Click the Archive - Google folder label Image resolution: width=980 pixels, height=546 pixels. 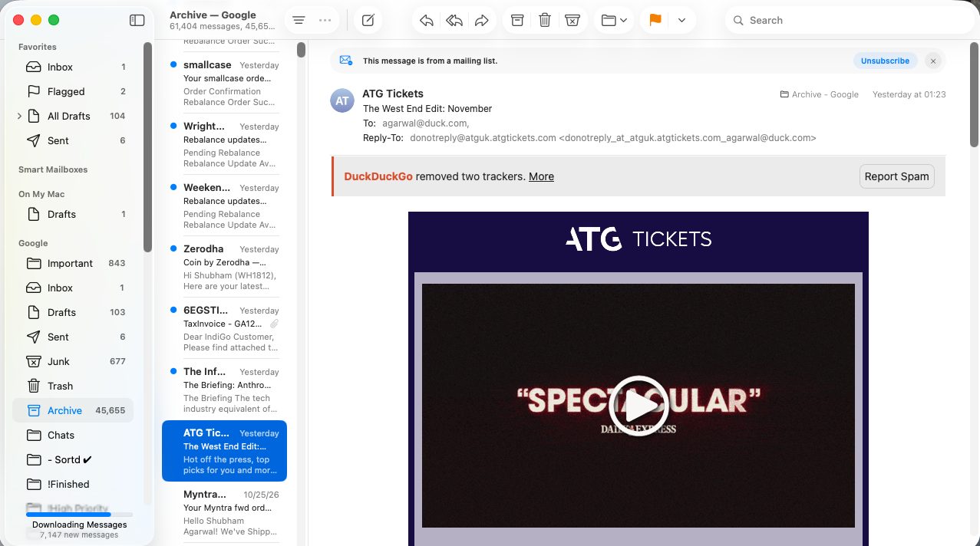[819, 94]
